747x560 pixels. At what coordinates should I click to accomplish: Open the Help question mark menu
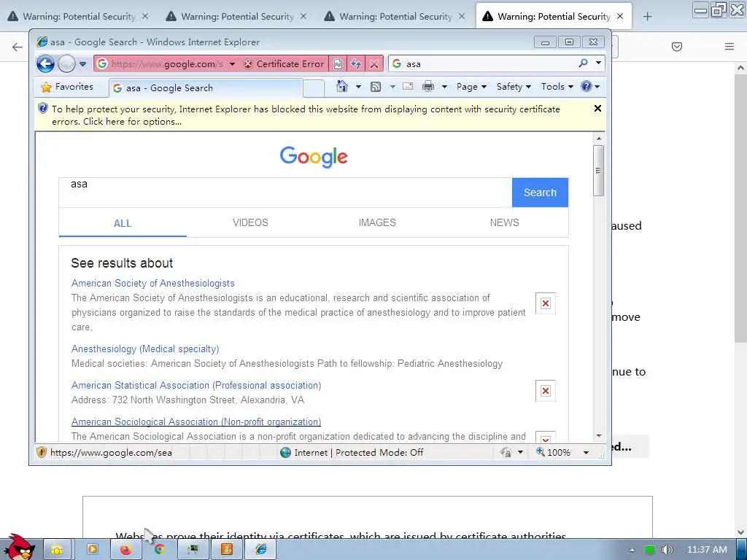[590, 87]
